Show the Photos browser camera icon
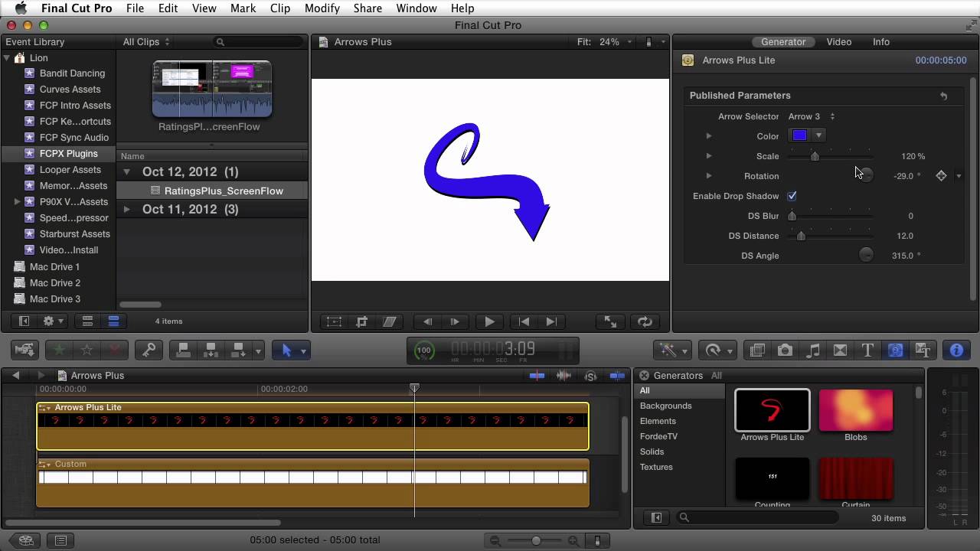The width and height of the screenshot is (980, 551). coord(785,350)
